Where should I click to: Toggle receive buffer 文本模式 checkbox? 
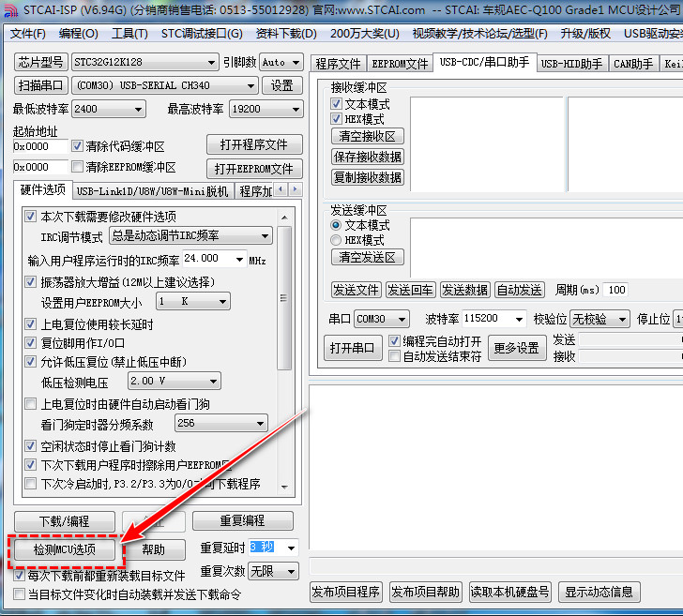[x=336, y=104]
